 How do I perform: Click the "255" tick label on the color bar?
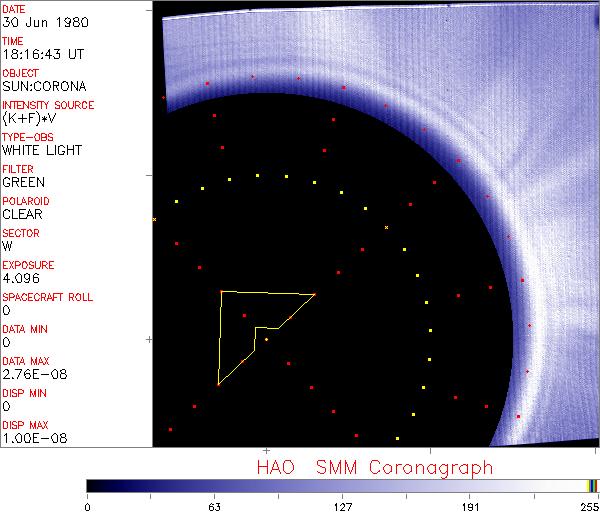[x=588, y=506]
